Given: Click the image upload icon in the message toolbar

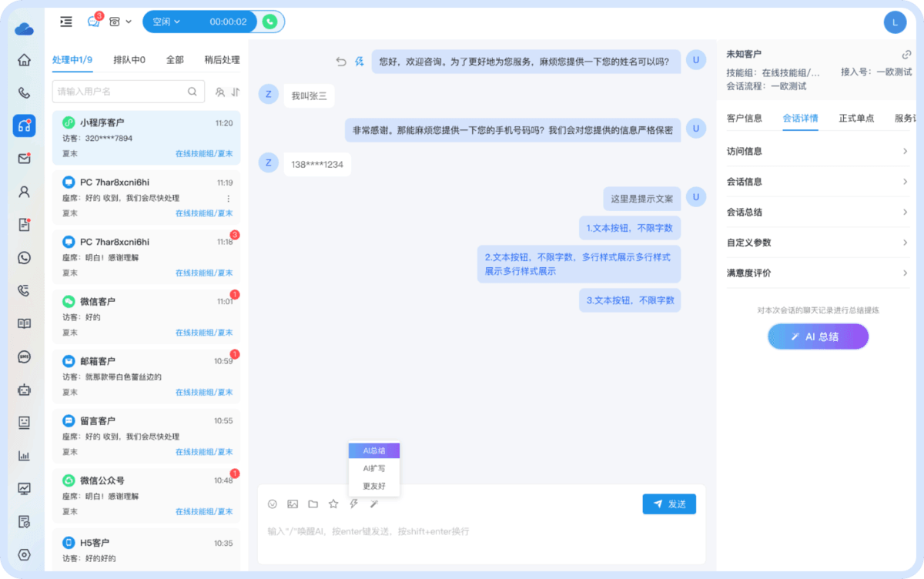Looking at the screenshot, I should [x=293, y=504].
